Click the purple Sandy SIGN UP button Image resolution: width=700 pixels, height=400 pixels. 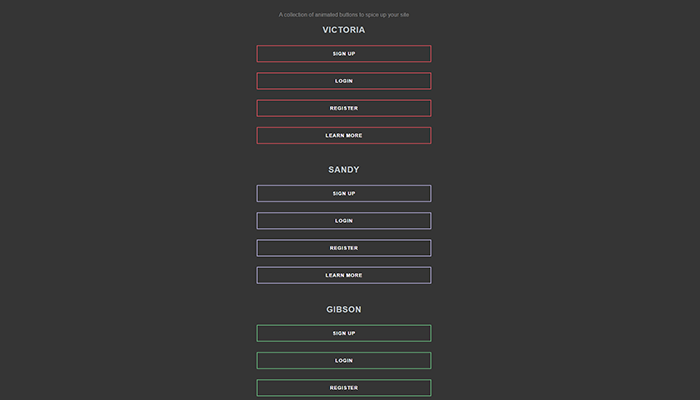(344, 193)
